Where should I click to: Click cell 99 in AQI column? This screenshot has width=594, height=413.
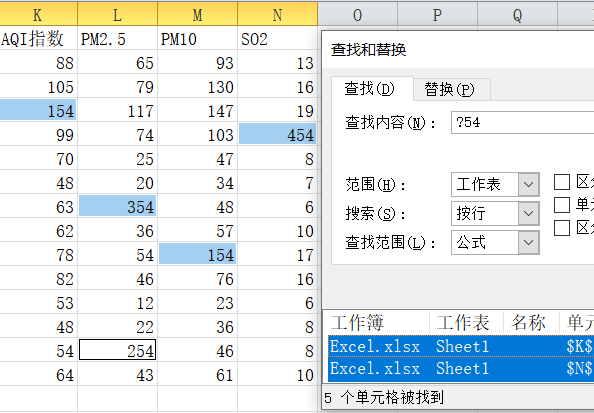(38, 135)
